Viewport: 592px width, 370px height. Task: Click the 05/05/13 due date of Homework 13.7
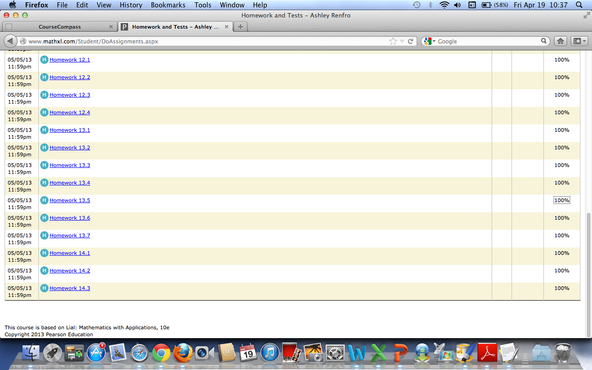point(20,235)
